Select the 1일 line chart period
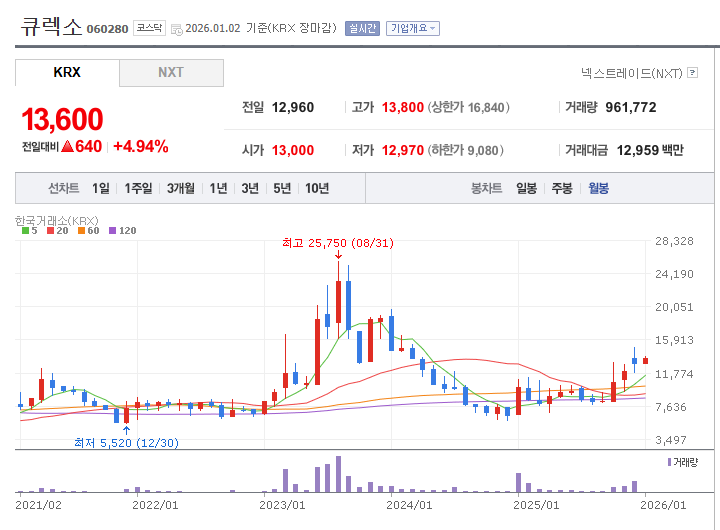The width and height of the screenshot is (720, 530). click(x=101, y=188)
